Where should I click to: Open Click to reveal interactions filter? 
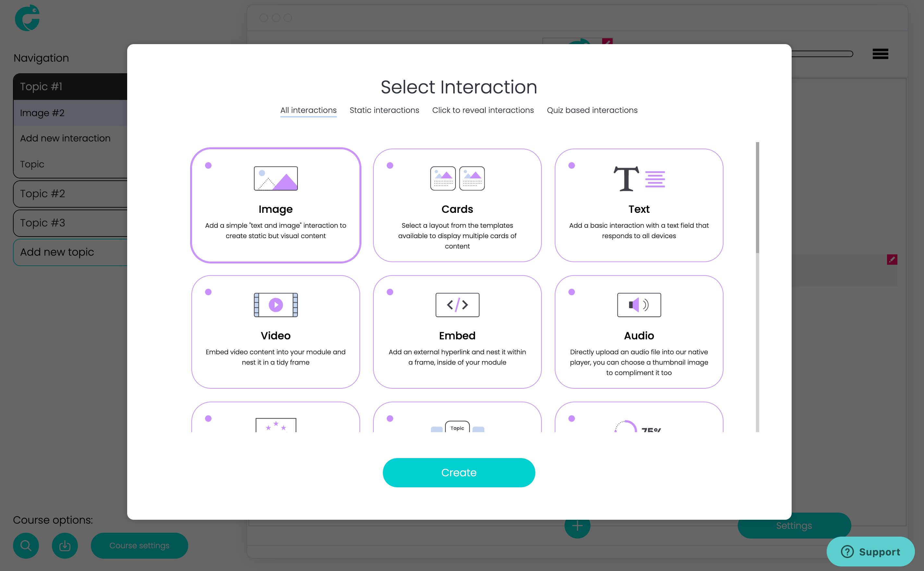pyautogui.click(x=482, y=110)
